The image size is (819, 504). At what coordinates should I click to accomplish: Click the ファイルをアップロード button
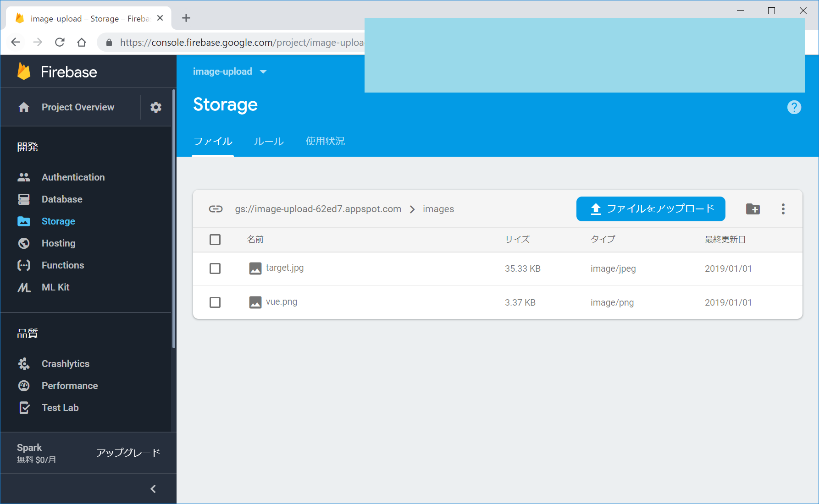point(650,209)
